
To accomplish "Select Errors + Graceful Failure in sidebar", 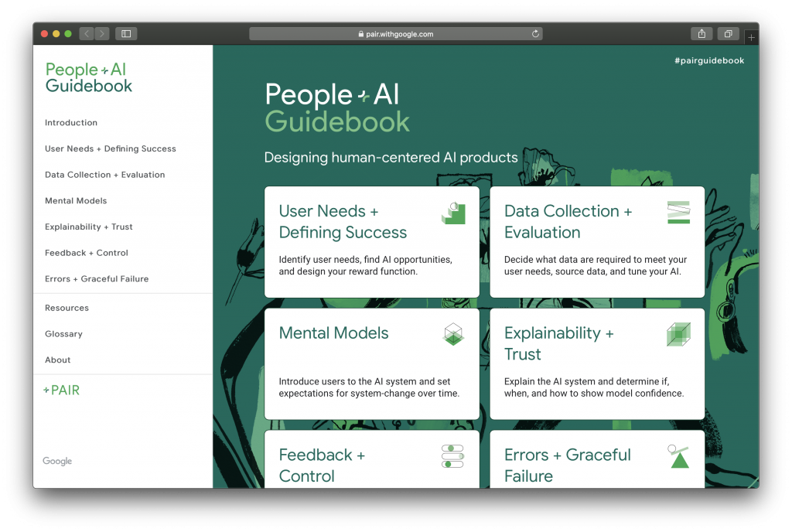I will [97, 279].
